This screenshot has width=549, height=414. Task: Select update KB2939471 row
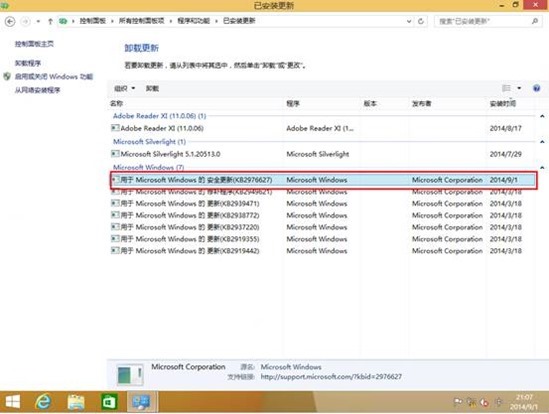pyautogui.click(x=323, y=203)
